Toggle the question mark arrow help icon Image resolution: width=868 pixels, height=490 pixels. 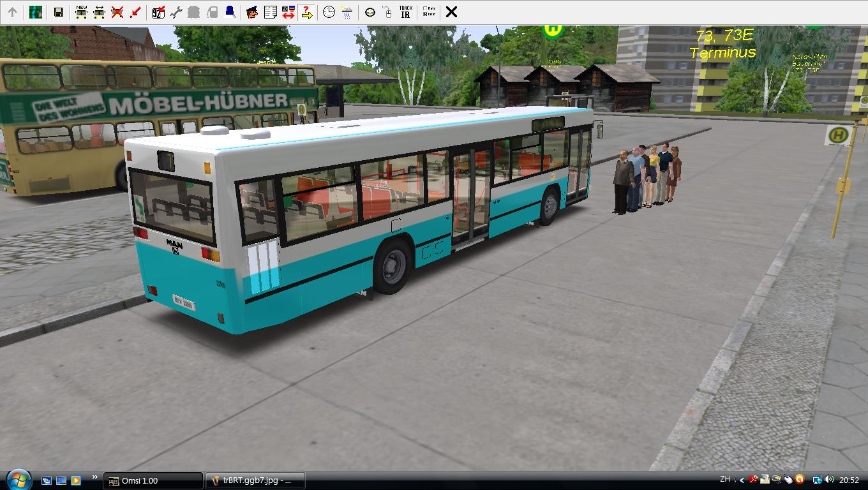pyautogui.click(x=306, y=12)
